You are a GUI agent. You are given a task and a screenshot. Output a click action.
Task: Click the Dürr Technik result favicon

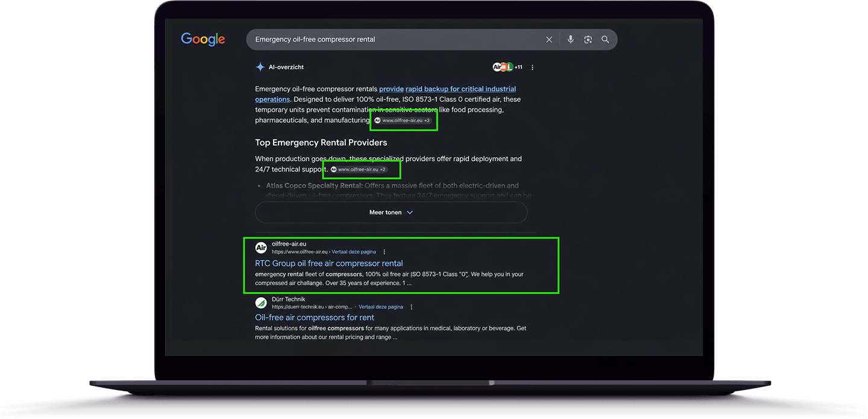pos(261,303)
